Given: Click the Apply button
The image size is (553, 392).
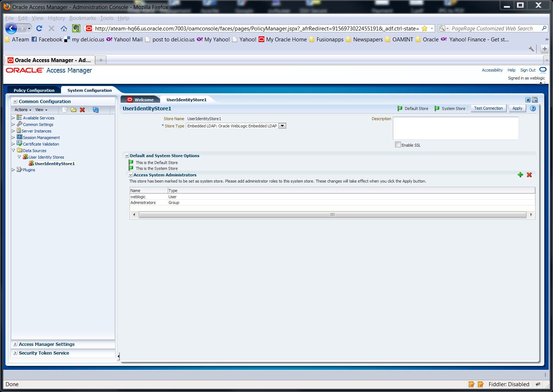Looking at the screenshot, I should pyautogui.click(x=517, y=108).
